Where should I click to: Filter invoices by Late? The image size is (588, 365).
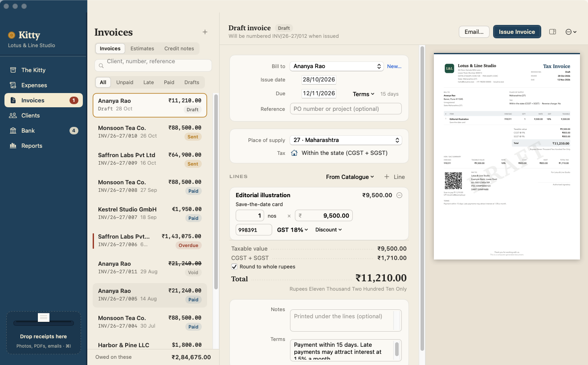click(149, 82)
